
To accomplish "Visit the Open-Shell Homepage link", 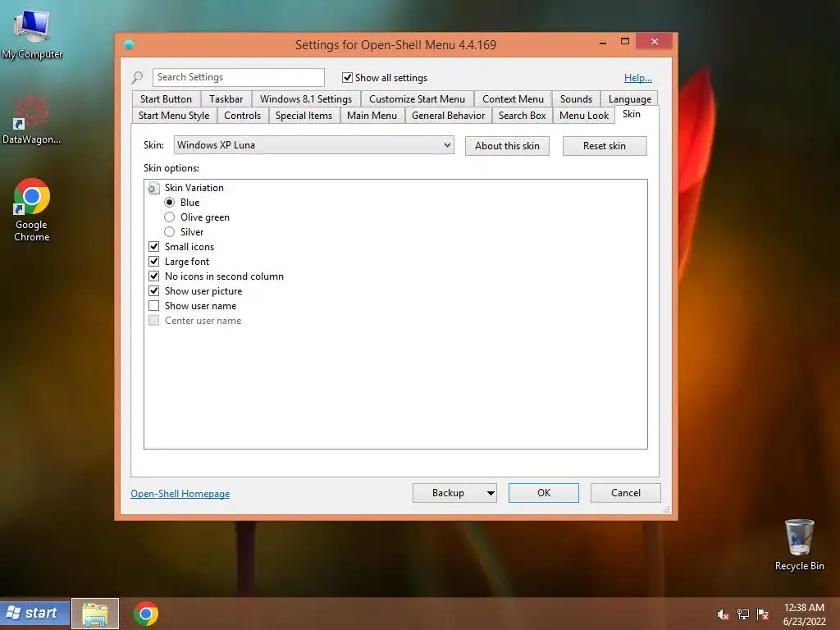I will click(180, 494).
